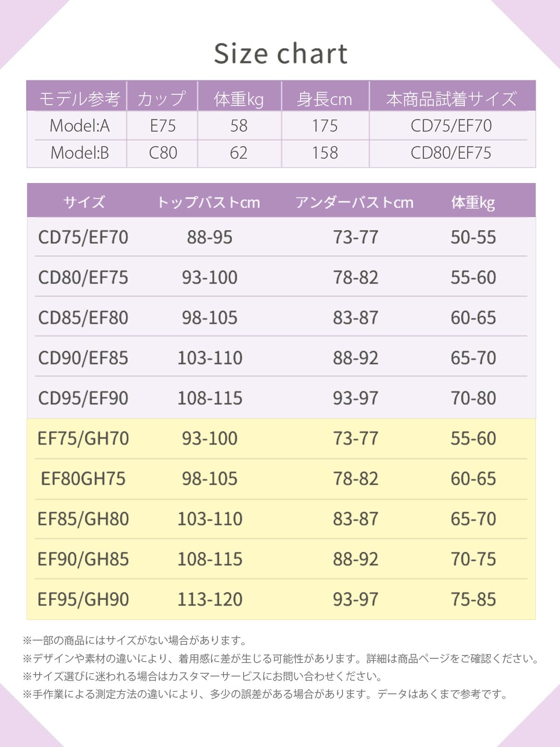Click the 108-115 value in CD95/EF90 row
This screenshot has width=560, height=747.
click(210, 398)
